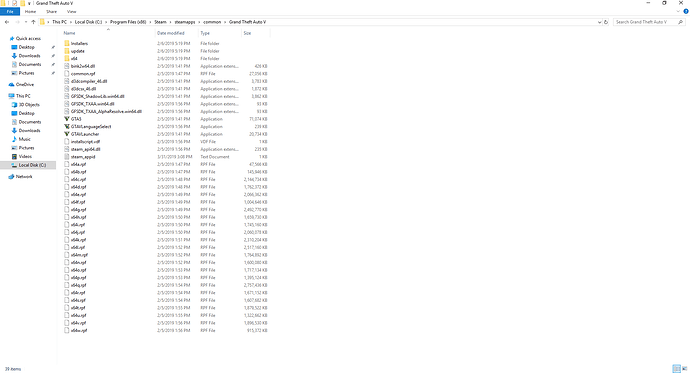Image resolution: width=690 pixels, height=373 pixels.
Task: Select the Installers folder icon
Action: 67,43
